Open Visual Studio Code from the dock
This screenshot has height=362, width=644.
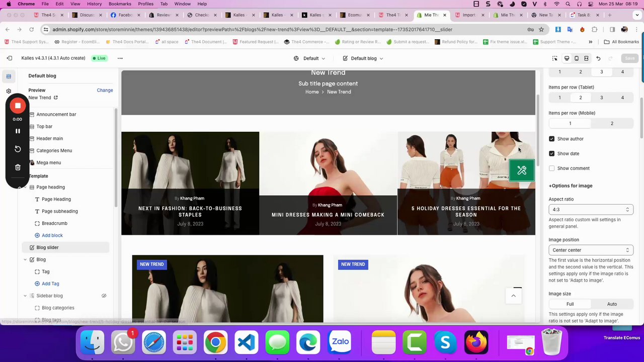246,343
